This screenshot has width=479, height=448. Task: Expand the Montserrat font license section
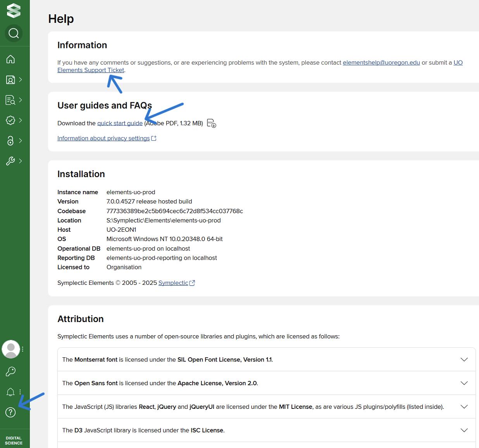tap(464, 360)
